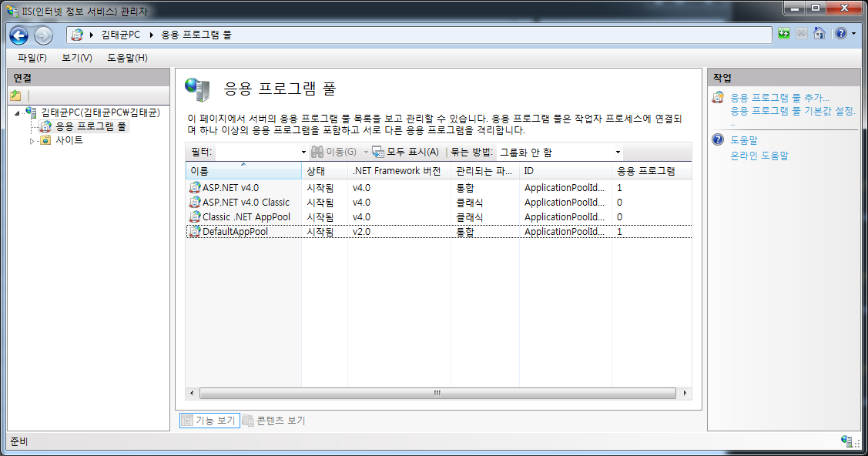Go back with the blue back arrow
Screen dimensions: 868x456
(x=18, y=35)
